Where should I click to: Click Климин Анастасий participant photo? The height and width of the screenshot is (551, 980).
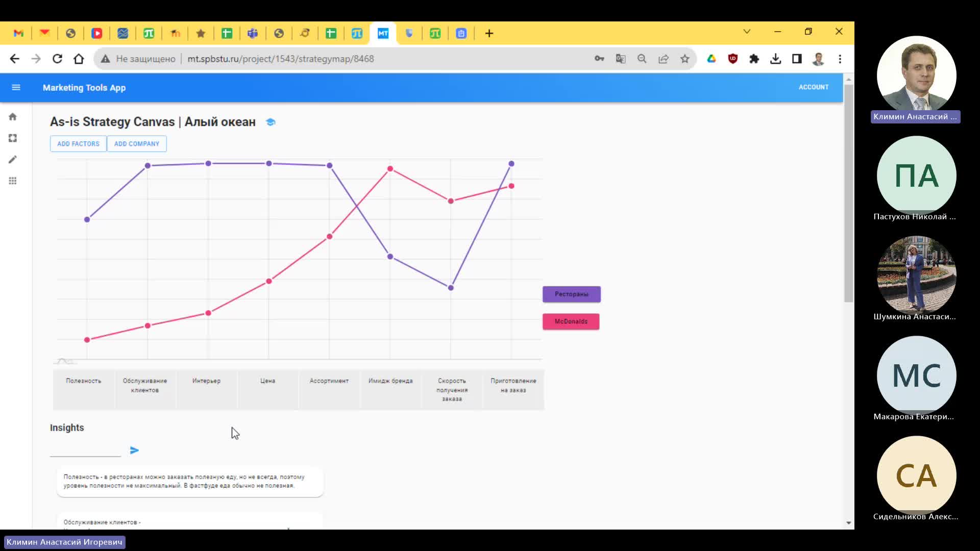[916, 75]
